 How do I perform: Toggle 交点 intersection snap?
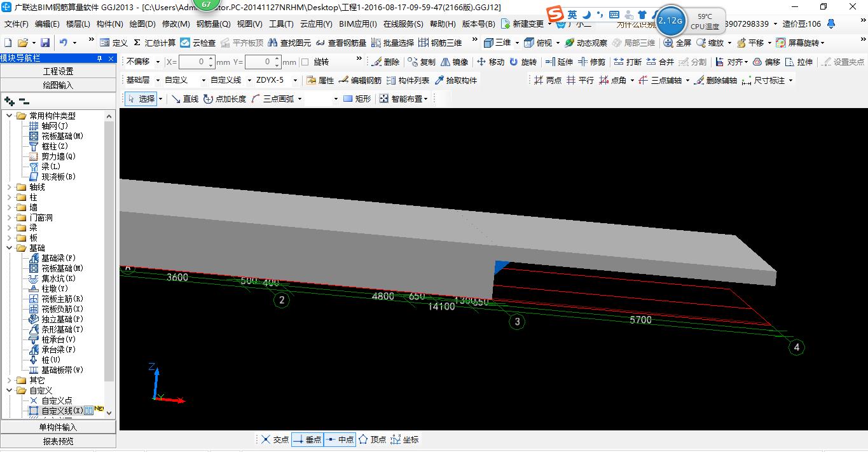[x=275, y=439]
